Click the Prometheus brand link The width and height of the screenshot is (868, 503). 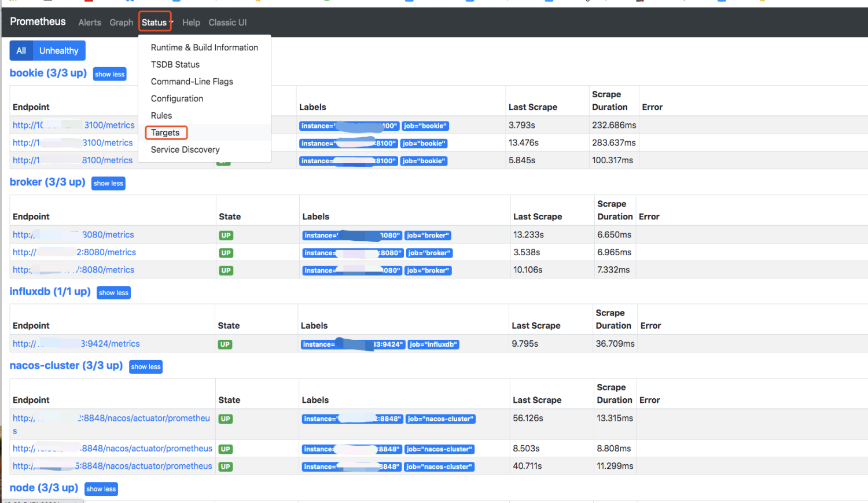[38, 21]
